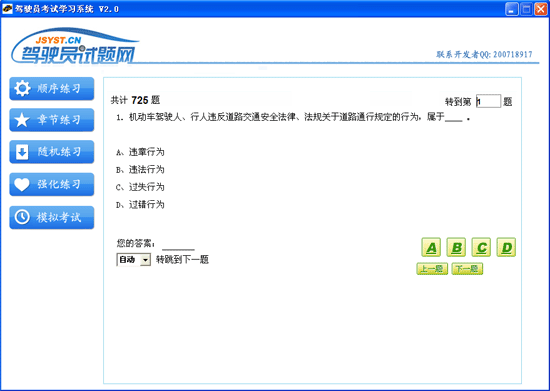Close the 驾驶员考试学习系统 window

point(541,9)
